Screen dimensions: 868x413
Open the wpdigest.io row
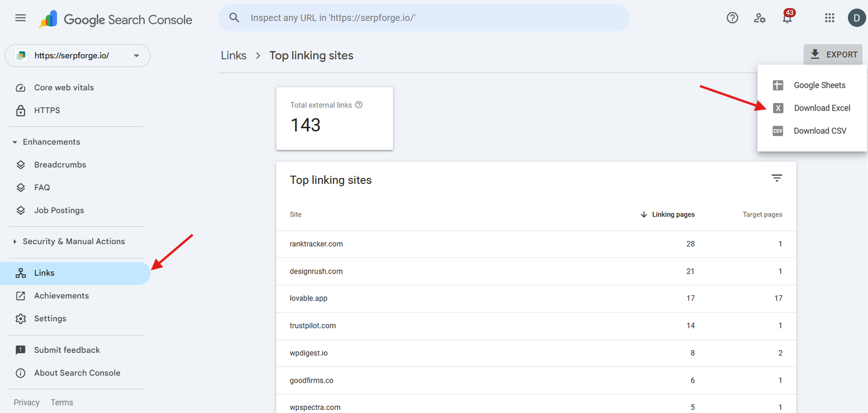point(536,353)
